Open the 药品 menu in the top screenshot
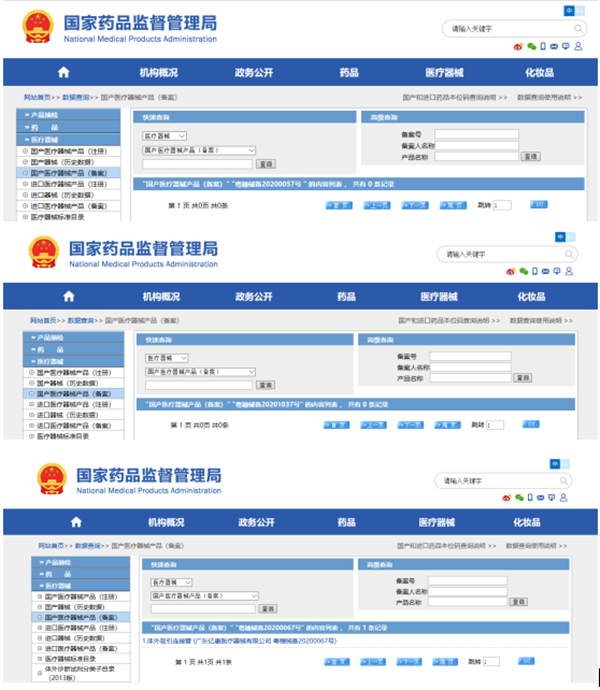This screenshot has height=690, width=600. (349, 72)
